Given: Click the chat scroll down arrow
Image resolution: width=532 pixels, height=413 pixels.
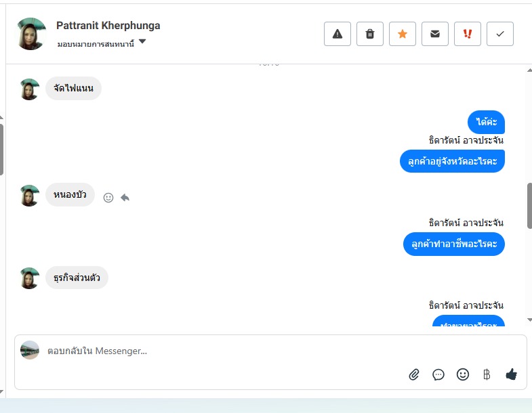Looking at the screenshot, I should point(529,320).
